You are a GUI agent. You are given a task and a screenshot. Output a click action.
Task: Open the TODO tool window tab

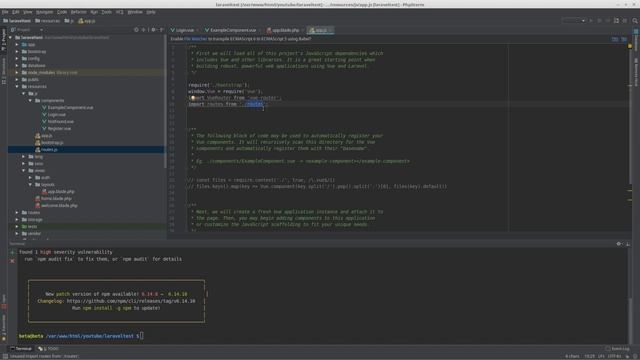tap(48, 349)
